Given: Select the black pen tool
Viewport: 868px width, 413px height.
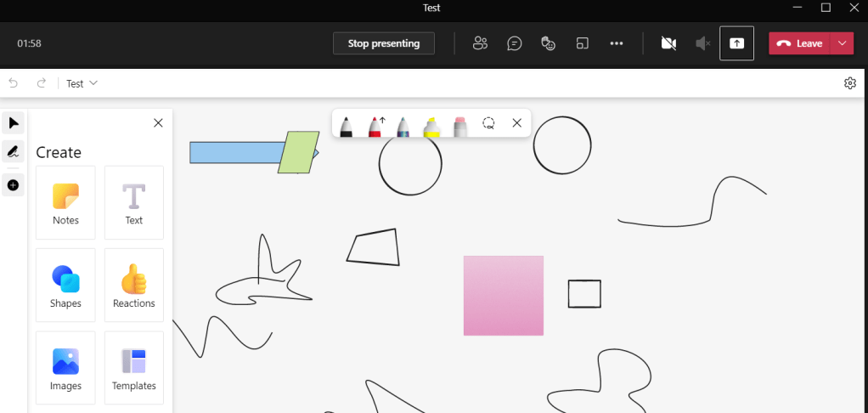Looking at the screenshot, I should (x=347, y=126).
